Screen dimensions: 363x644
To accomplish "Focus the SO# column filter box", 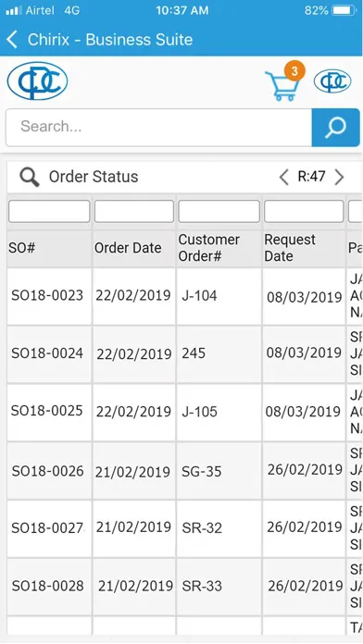I will coord(49,211).
